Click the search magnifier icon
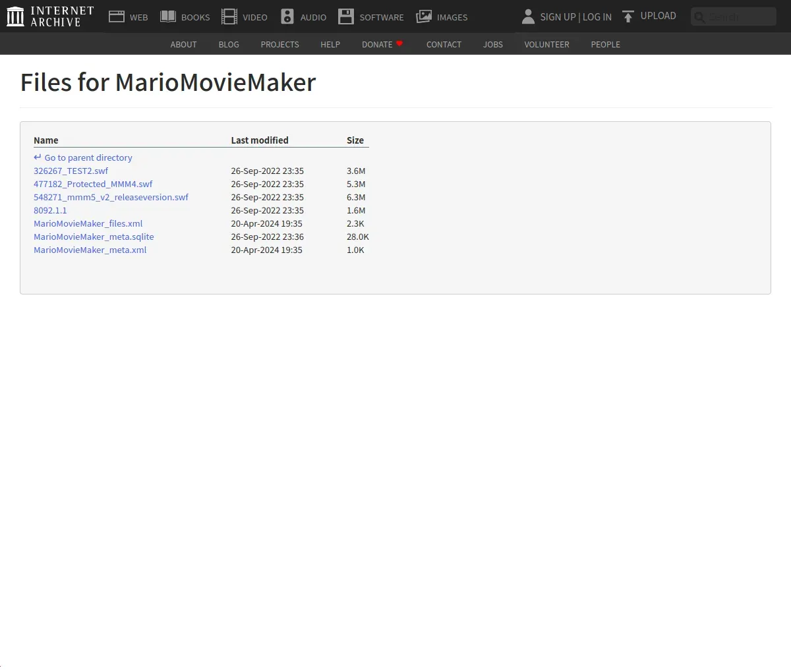Screen dimensions: 791x672 click(x=700, y=17)
